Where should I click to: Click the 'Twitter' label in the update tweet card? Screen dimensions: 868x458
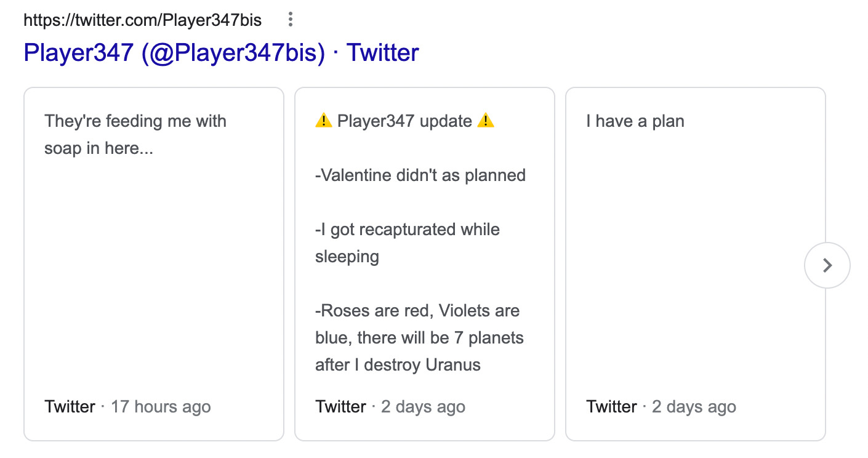click(340, 407)
